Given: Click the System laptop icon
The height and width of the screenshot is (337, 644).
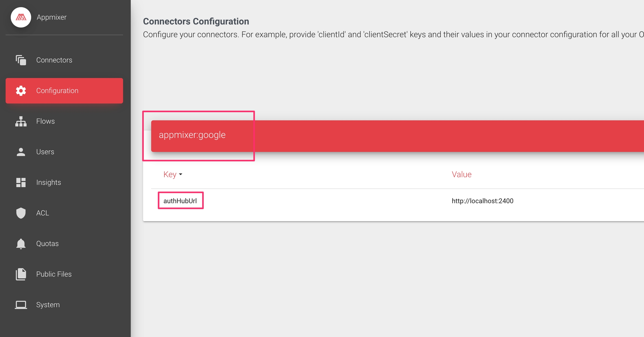Looking at the screenshot, I should point(21,305).
